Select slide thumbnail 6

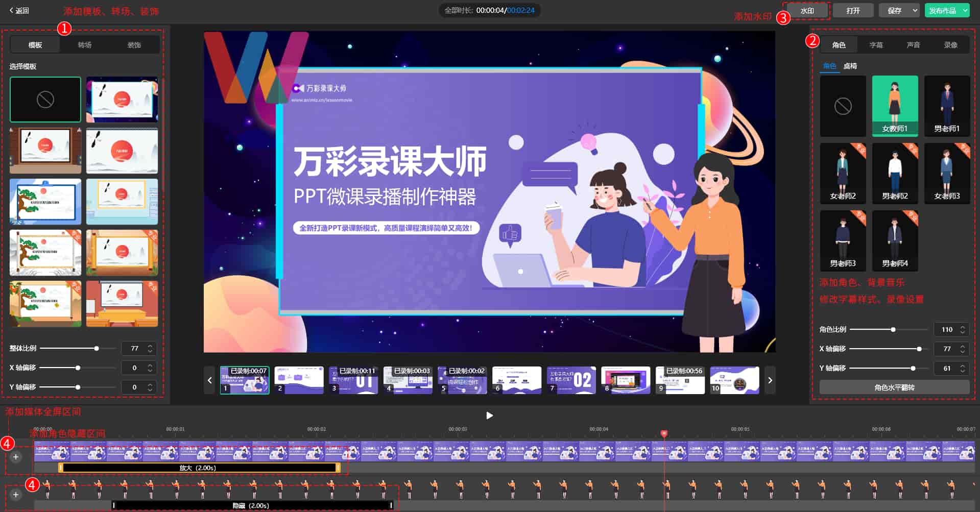[517, 380]
